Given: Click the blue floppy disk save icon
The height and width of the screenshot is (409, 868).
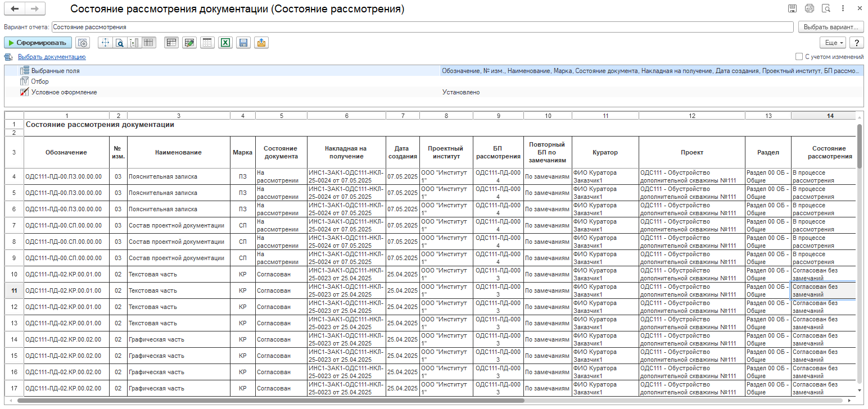Looking at the screenshot, I should pyautogui.click(x=243, y=43).
